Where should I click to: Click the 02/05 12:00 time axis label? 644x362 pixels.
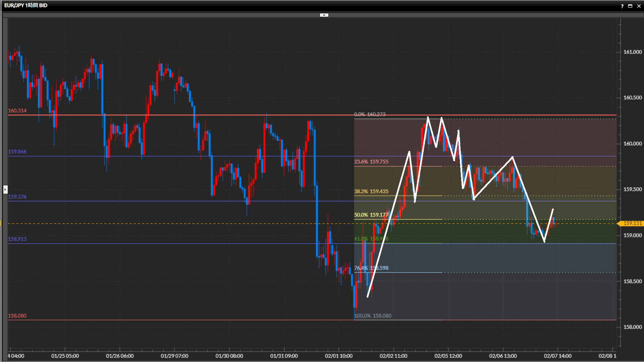tap(448, 356)
